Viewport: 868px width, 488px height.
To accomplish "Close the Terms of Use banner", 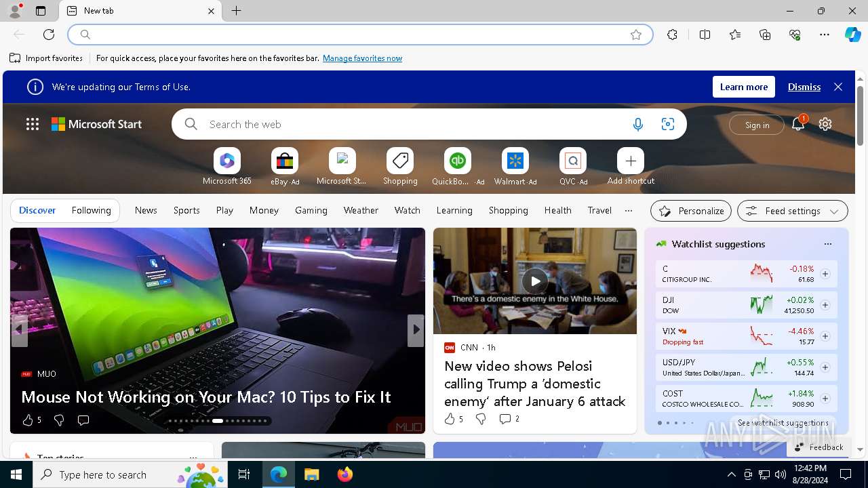I will click(x=838, y=87).
